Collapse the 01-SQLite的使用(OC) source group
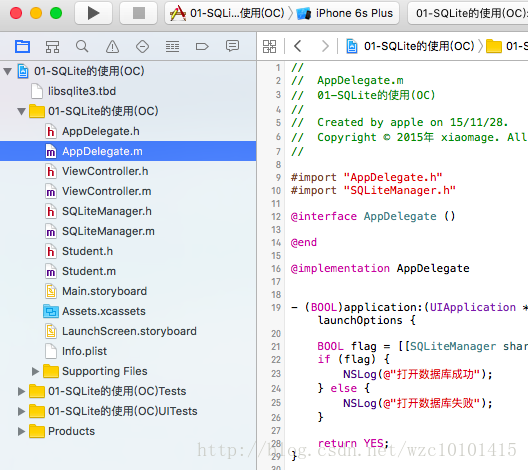 click(x=22, y=111)
